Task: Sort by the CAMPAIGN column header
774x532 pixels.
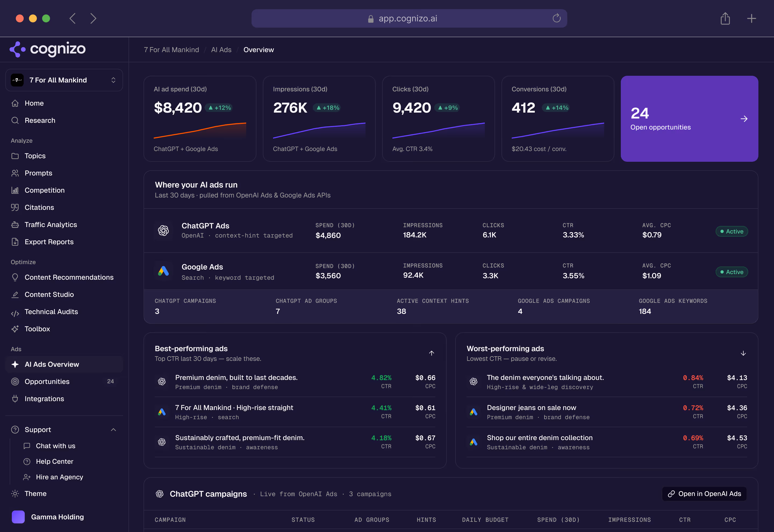Action: point(170,520)
